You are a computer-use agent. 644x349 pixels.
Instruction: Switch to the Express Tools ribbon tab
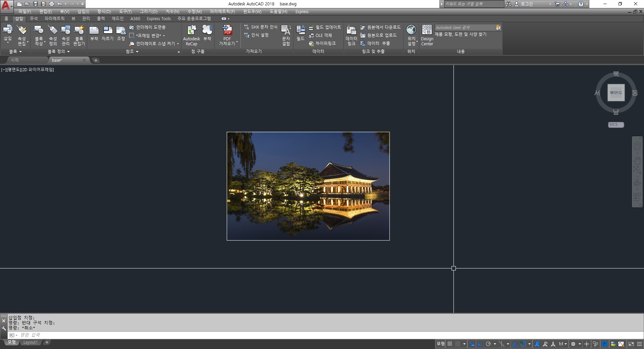tap(159, 19)
